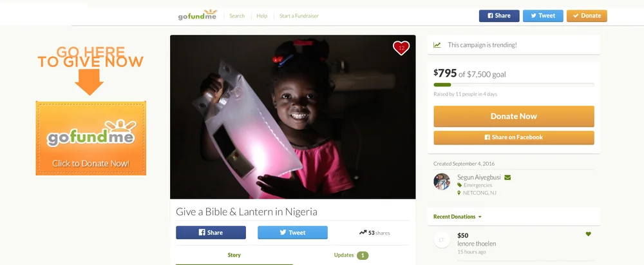Open Search in the top navigation
The width and height of the screenshot is (644, 265).
coord(237,15)
